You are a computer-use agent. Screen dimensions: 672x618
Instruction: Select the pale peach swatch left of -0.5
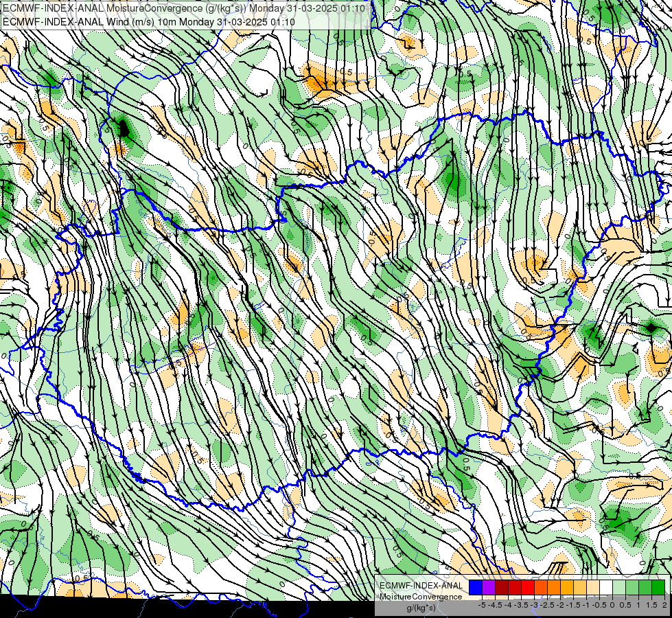593,588
